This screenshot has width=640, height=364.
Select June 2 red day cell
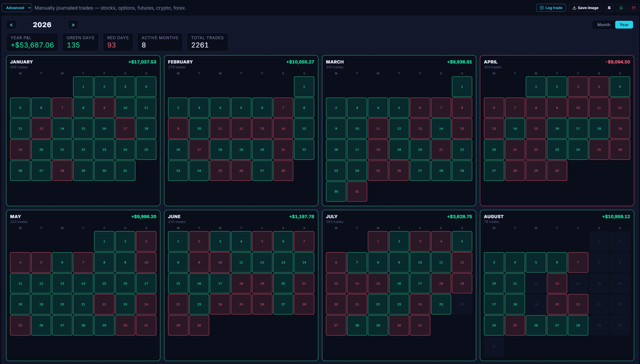pyautogui.click(x=199, y=241)
